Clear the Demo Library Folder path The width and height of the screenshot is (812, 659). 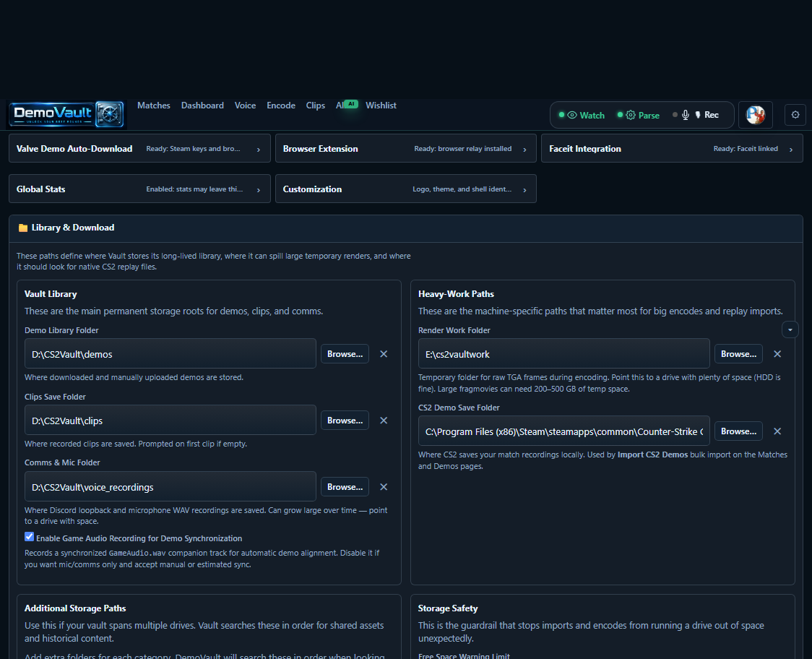pos(384,354)
